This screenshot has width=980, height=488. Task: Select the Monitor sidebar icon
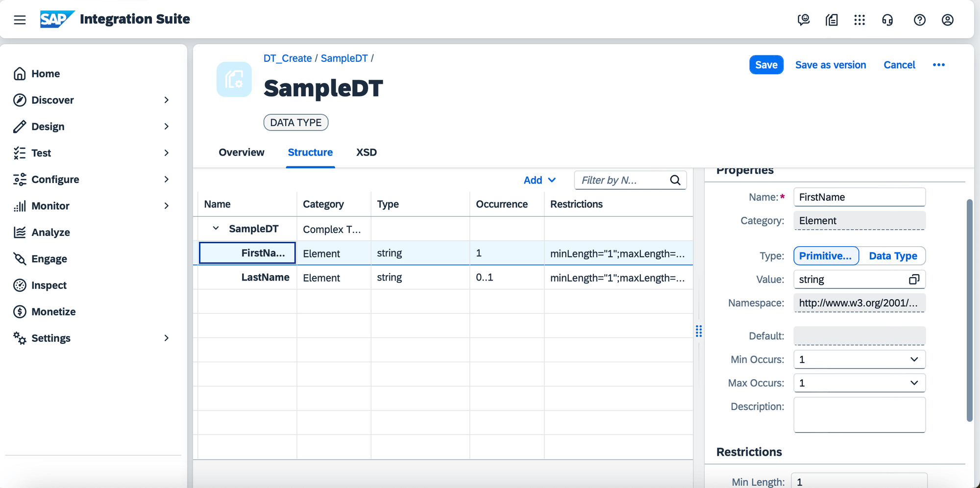coord(20,205)
